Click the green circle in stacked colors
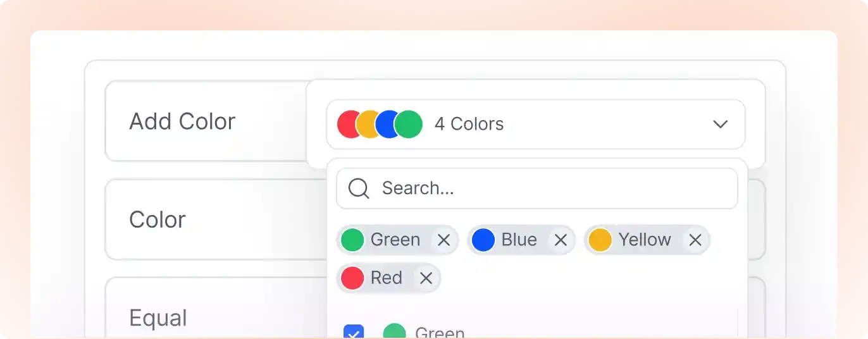This screenshot has height=339, width=868. [x=409, y=124]
